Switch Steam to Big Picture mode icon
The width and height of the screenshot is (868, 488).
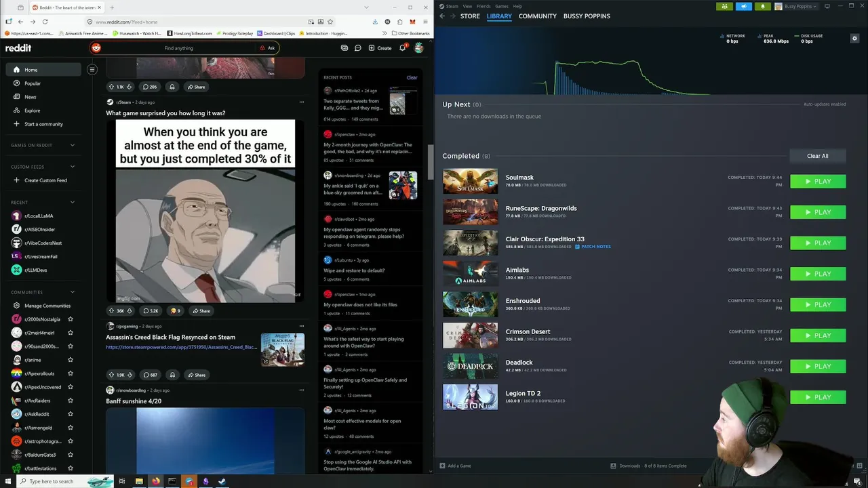point(827,6)
